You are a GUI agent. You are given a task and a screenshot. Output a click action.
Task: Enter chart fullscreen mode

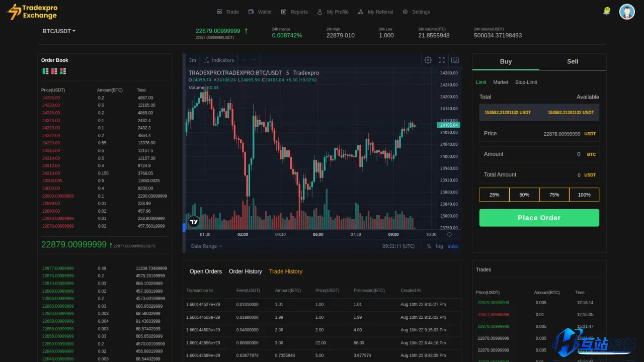441,60
